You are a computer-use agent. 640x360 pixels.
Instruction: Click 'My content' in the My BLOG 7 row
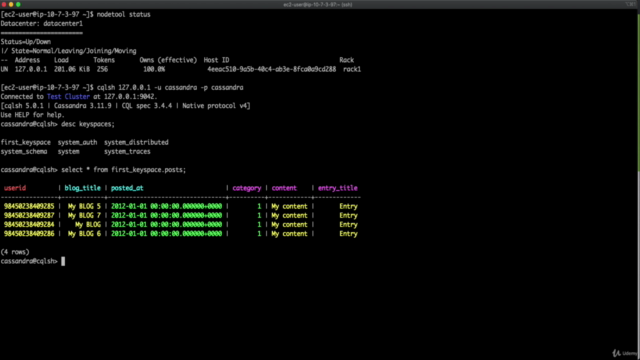click(289, 216)
